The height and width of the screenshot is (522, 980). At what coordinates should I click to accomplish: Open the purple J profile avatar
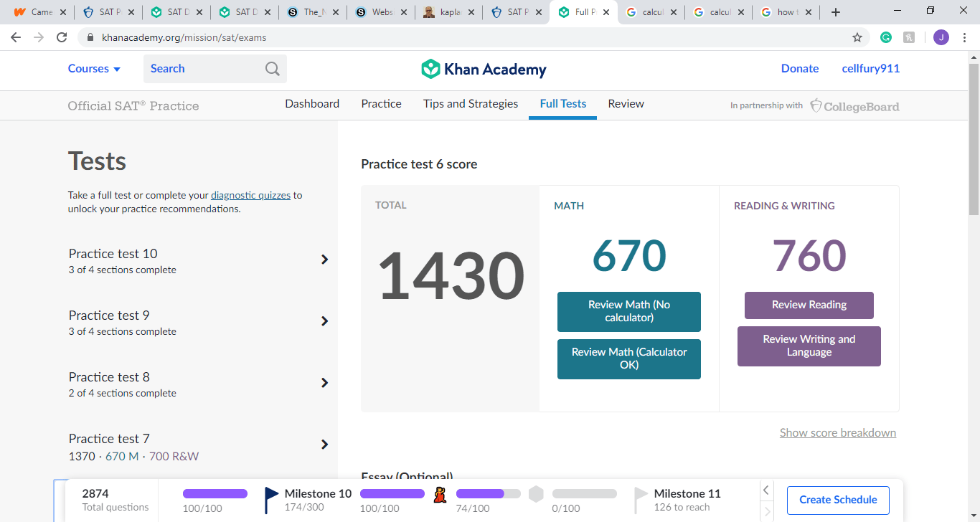coord(941,37)
